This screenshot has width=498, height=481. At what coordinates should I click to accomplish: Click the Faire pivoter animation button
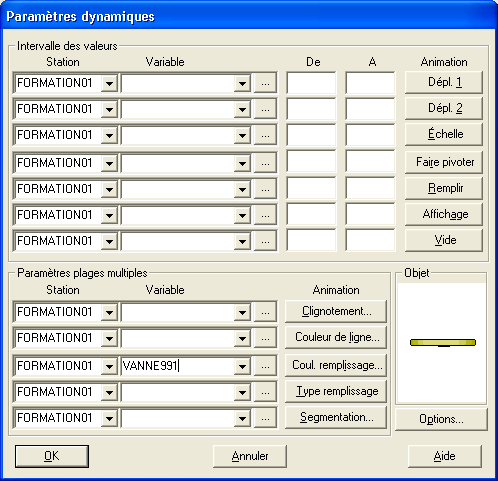(x=444, y=162)
